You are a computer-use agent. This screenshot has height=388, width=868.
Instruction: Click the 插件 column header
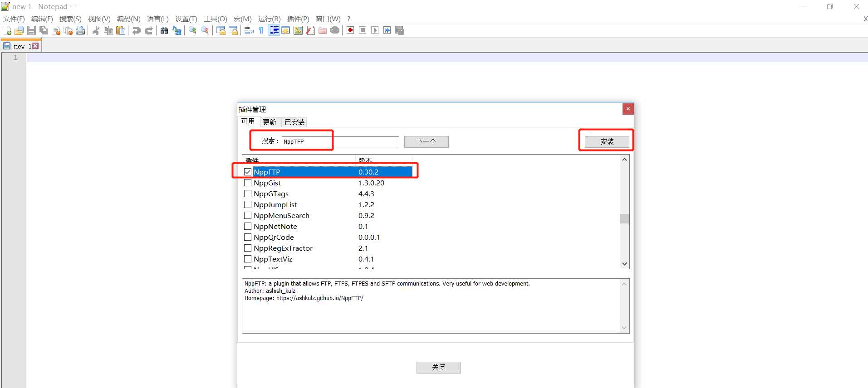pyautogui.click(x=299, y=160)
